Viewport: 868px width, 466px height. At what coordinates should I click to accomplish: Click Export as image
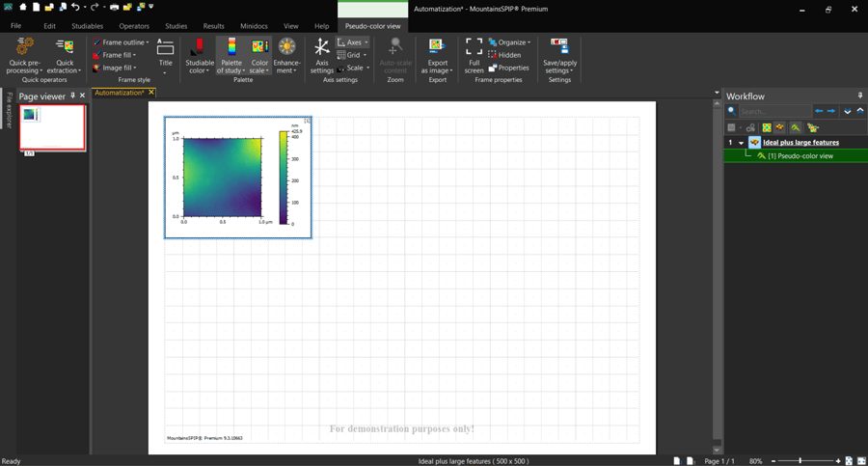pos(437,55)
